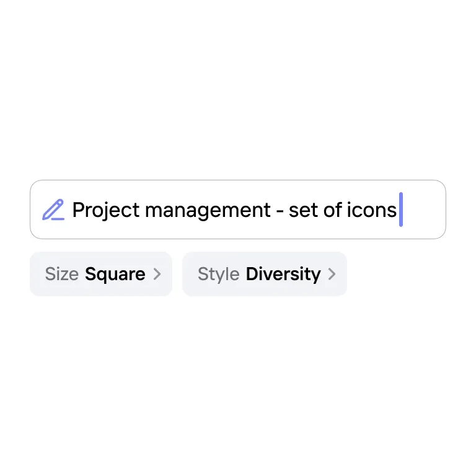Click inside the prompt text field
476x476 pixels.
pyautogui.click(x=238, y=209)
